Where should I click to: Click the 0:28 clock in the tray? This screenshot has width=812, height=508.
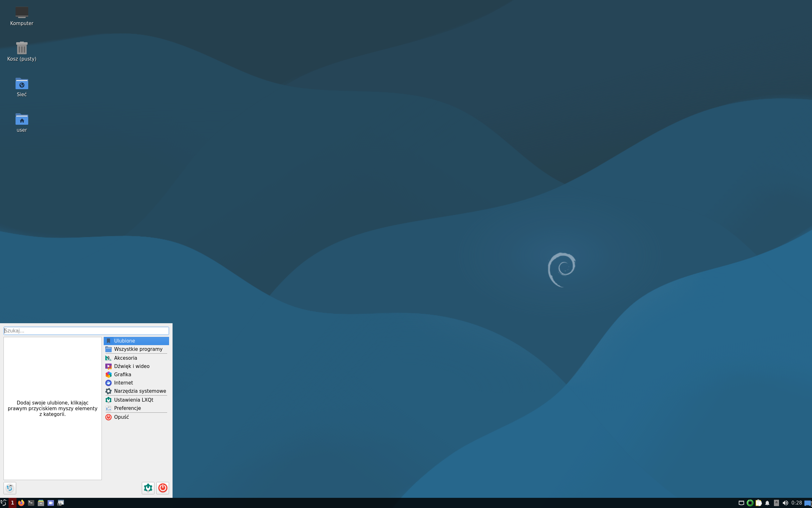(x=796, y=503)
